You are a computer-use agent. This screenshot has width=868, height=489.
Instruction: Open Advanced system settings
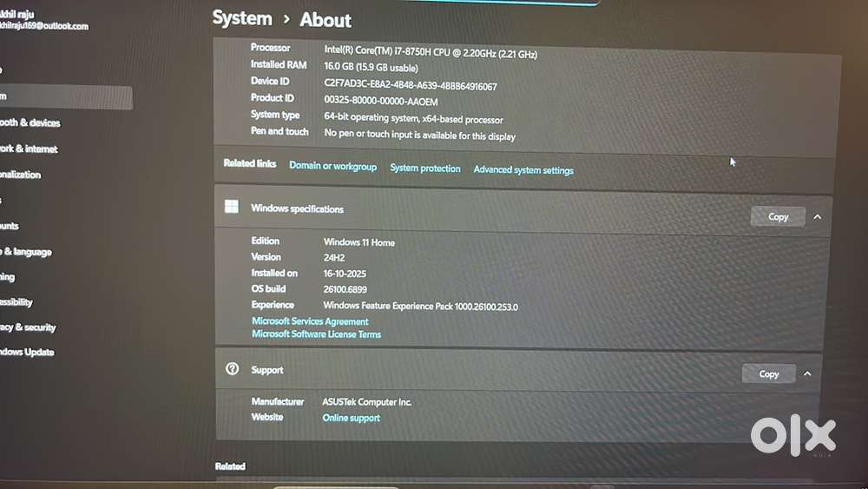click(x=523, y=170)
